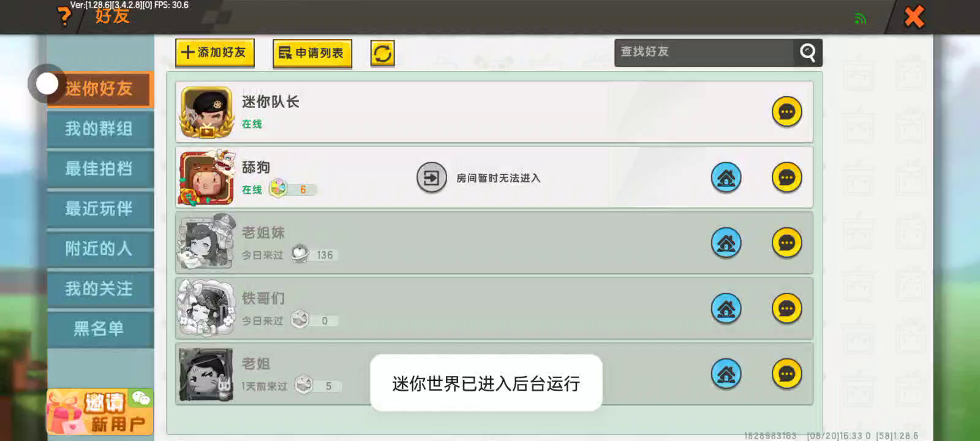Close the friends panel with orange X
The width and height of the screenshot is (980, 441).
point(914,17)
